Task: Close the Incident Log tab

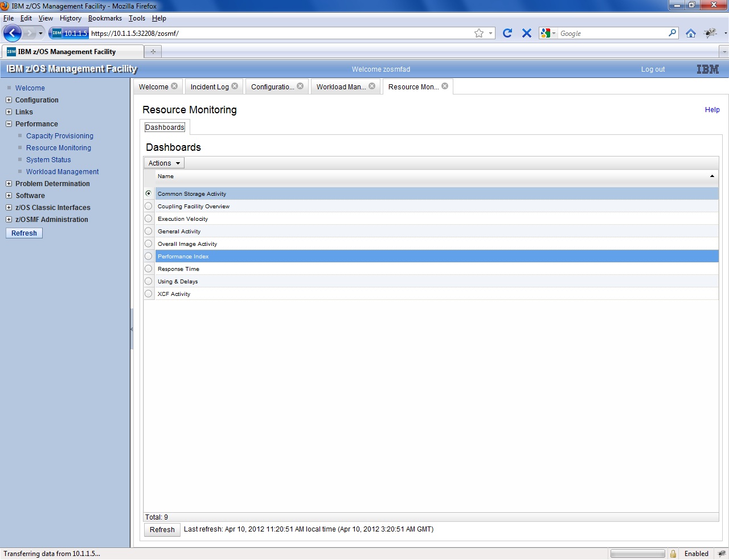Action: click(235, 86)
